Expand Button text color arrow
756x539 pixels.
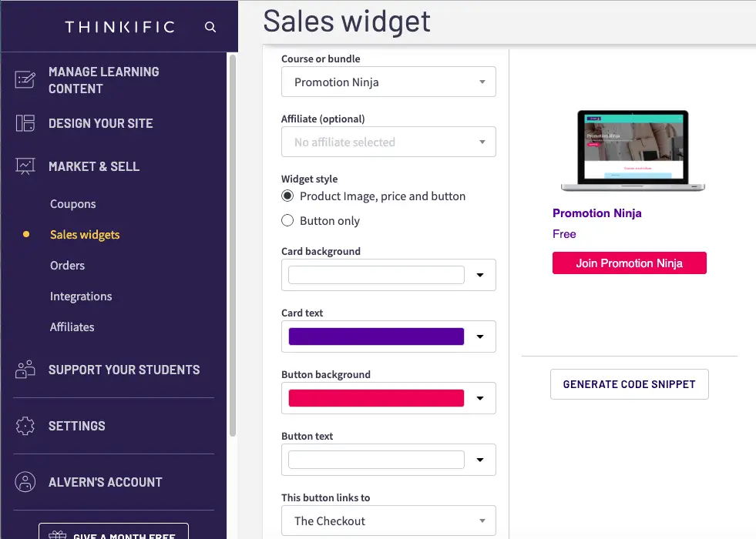coord(480,460)
